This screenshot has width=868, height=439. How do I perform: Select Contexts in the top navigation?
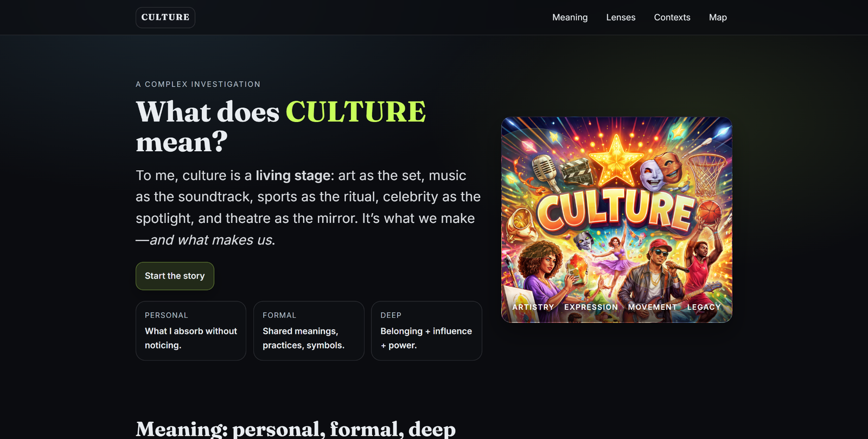pos(672,17)
